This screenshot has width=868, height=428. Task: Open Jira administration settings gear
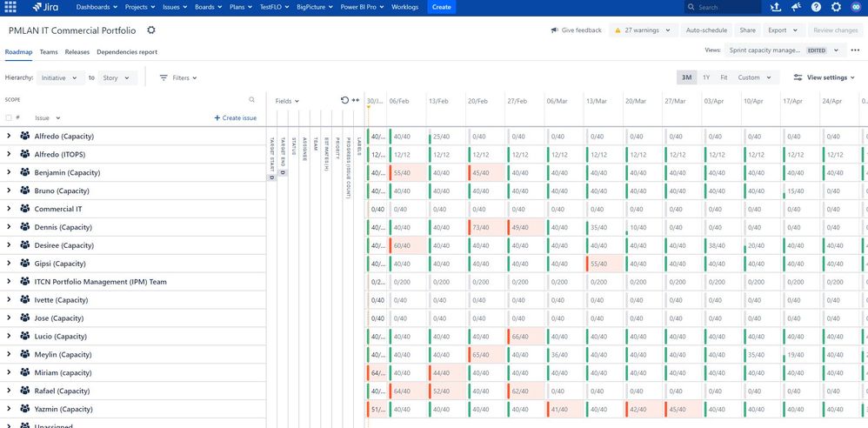click(836, 7)
